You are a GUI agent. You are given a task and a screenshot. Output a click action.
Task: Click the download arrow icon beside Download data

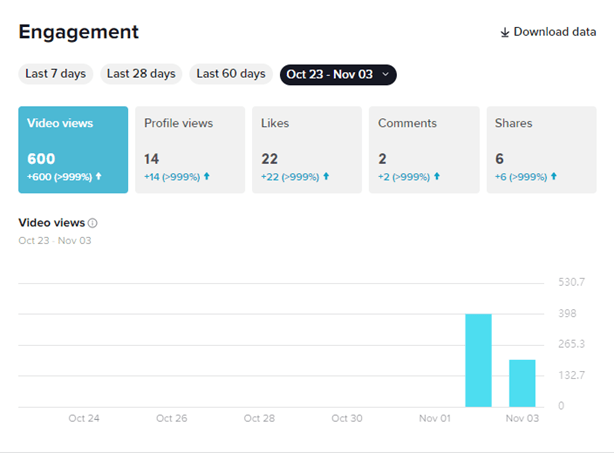505,32
